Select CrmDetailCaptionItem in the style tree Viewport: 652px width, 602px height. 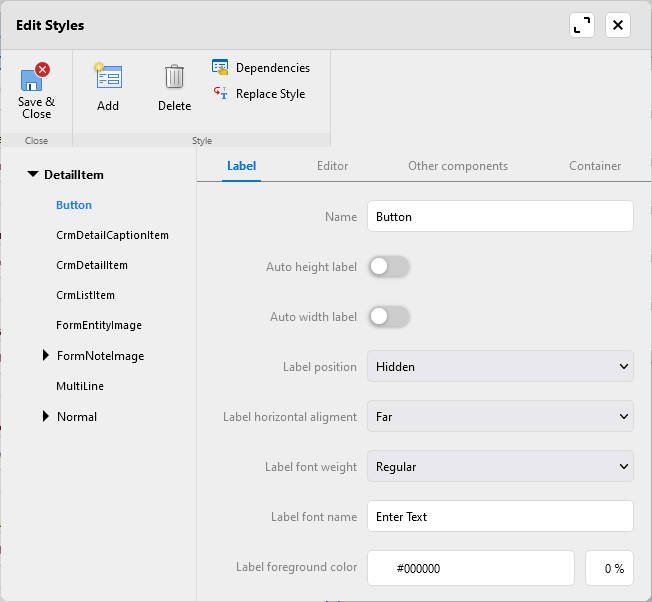pyautogui.click(x=112, y=235)
